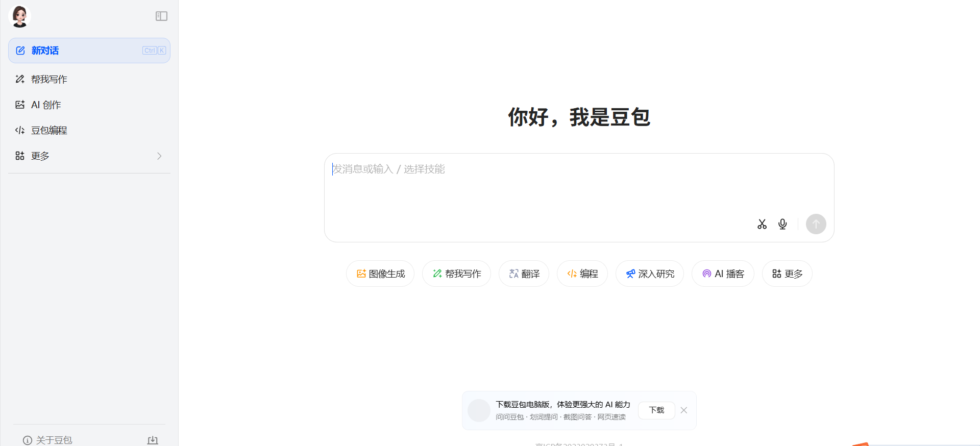Click the microphone voice input icon
The width and height of the screenshot is (980, 446).
click(x=782, y=224)
